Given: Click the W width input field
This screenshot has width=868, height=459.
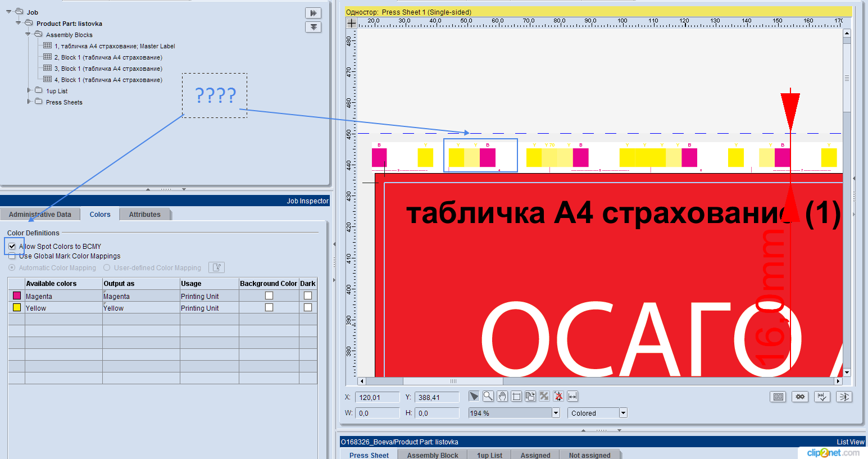Looking at the screenshot, I should tap(377, 413).
